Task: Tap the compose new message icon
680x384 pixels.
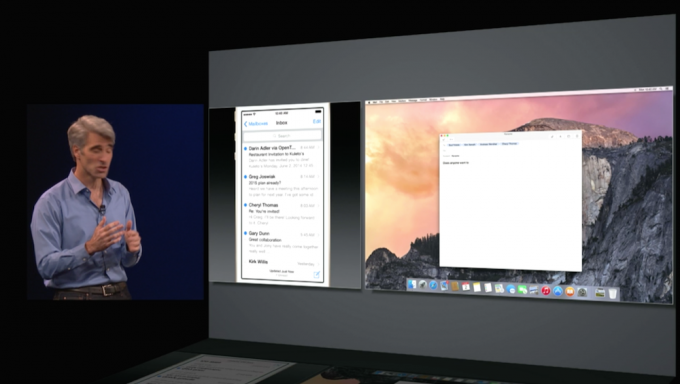Action: coord(317,275)
